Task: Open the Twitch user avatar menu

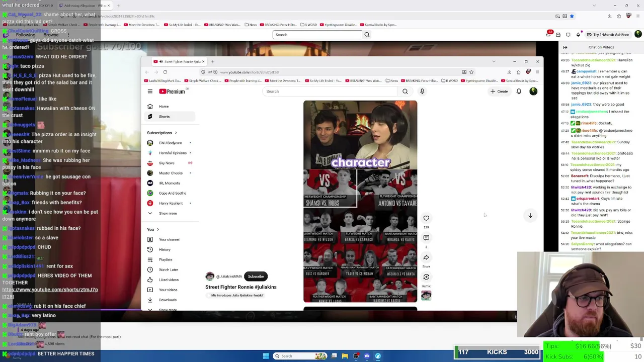Action: [638, 34]
